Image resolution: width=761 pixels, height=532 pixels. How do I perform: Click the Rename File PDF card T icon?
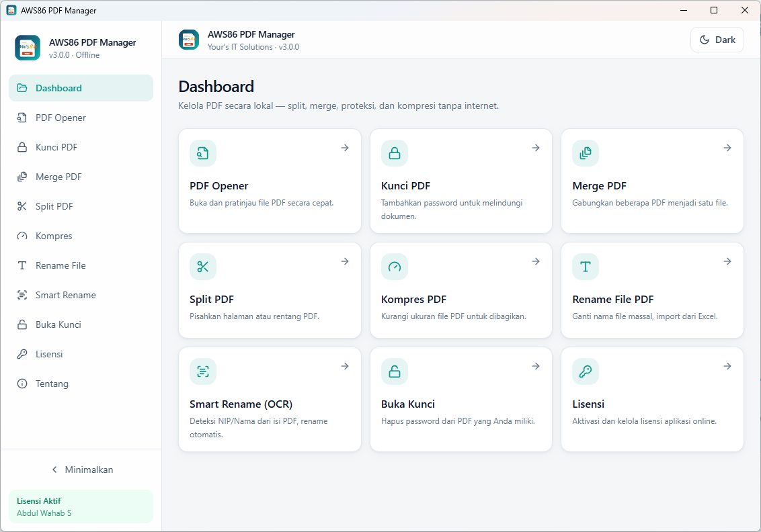point(586,267)
